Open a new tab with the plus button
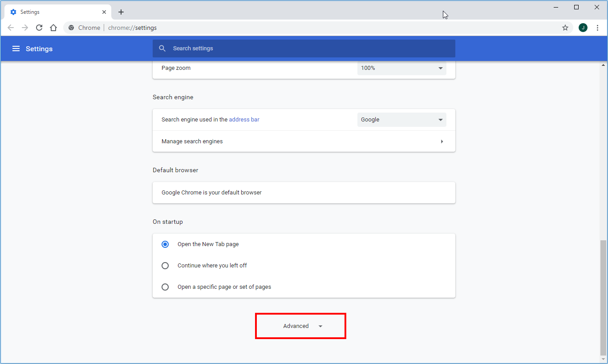The image size is (608, 364). [x=121, y=12]
